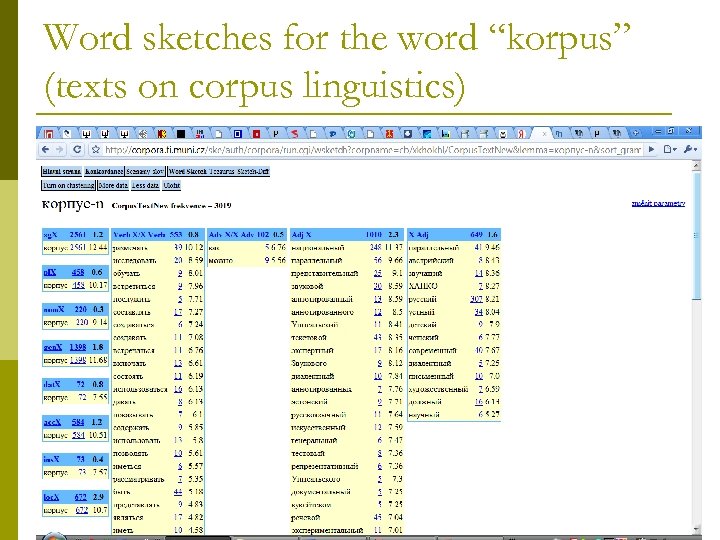Click the count 14 beside обучающий
The height and width of the screenshot is (540, 720).
click(x=478, y=273)
